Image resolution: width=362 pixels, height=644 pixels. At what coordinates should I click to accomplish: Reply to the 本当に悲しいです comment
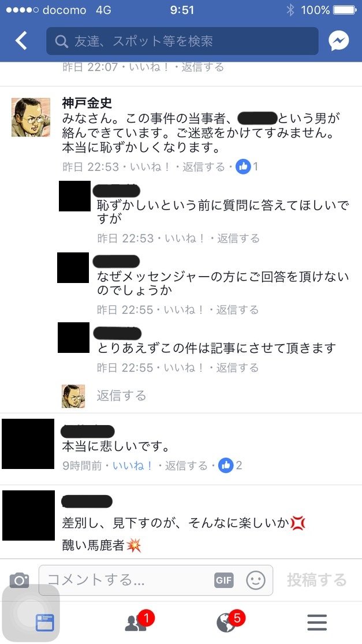point(186,466)
